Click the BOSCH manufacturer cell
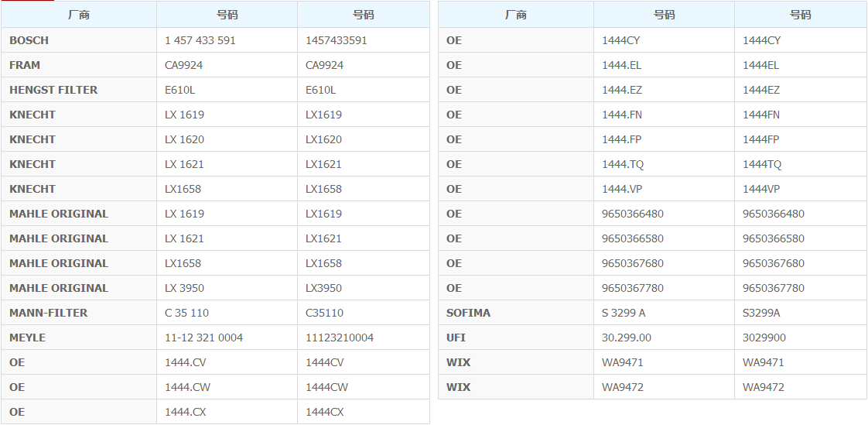 29,40
